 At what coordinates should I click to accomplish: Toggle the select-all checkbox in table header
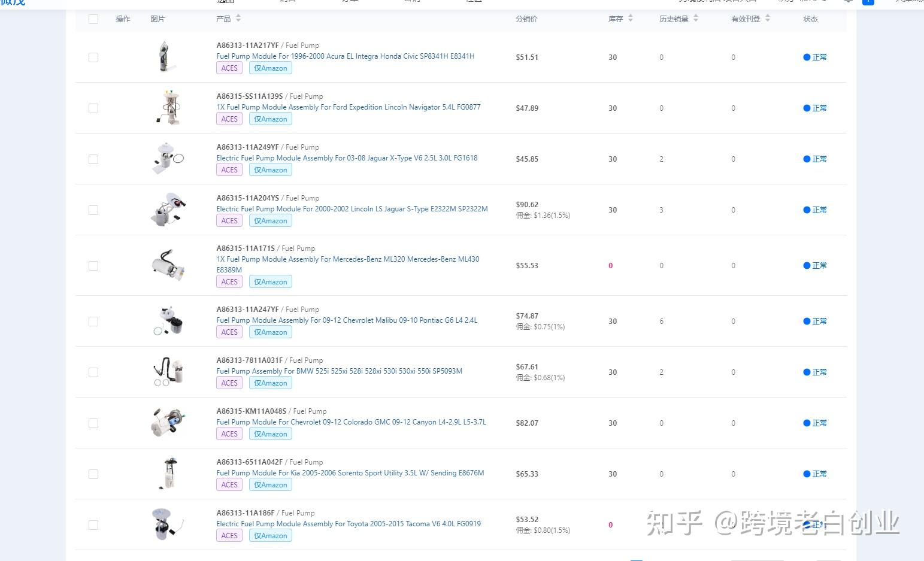(x=93, y=19)
